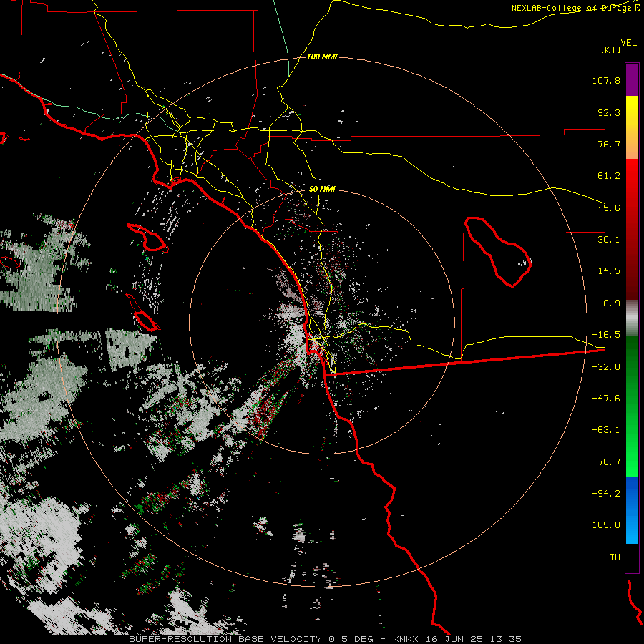Click the -78.7 velocity scale label
The image size is (644, 644).
tap(606, 462)
